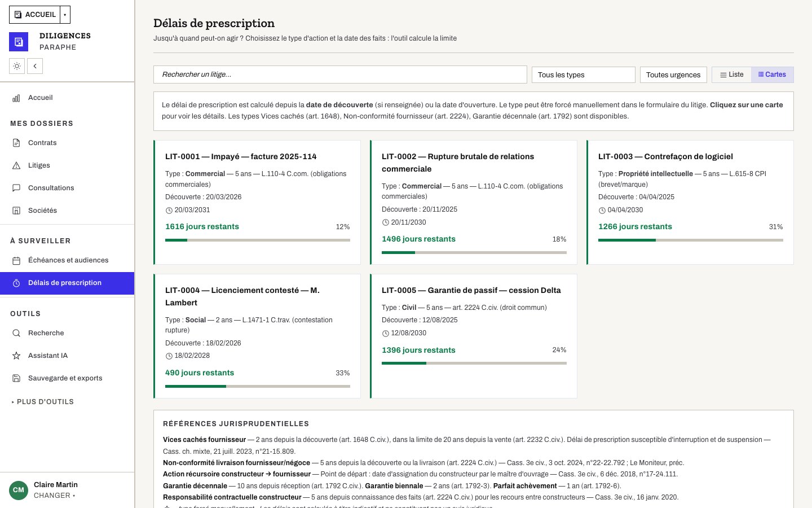Open the LIT-0003 Contrefaçon de logiciel card

tap(690, 202)
